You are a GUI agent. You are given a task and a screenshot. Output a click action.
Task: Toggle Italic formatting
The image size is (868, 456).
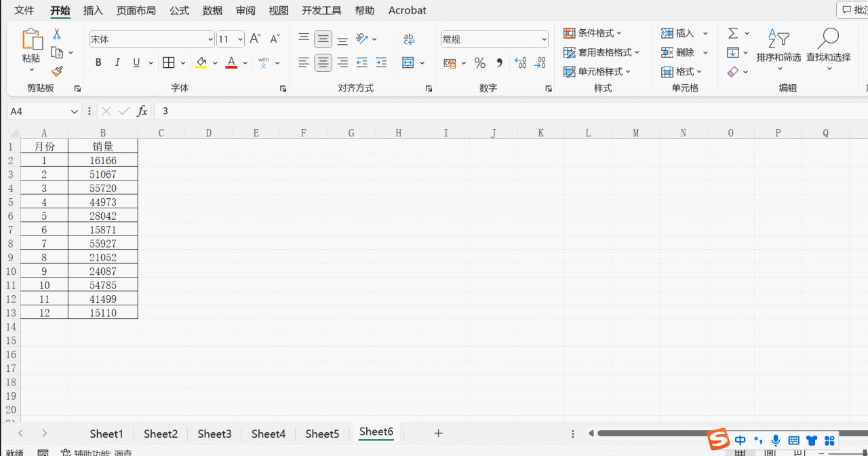pyautogui.click(x=117, y=62)
